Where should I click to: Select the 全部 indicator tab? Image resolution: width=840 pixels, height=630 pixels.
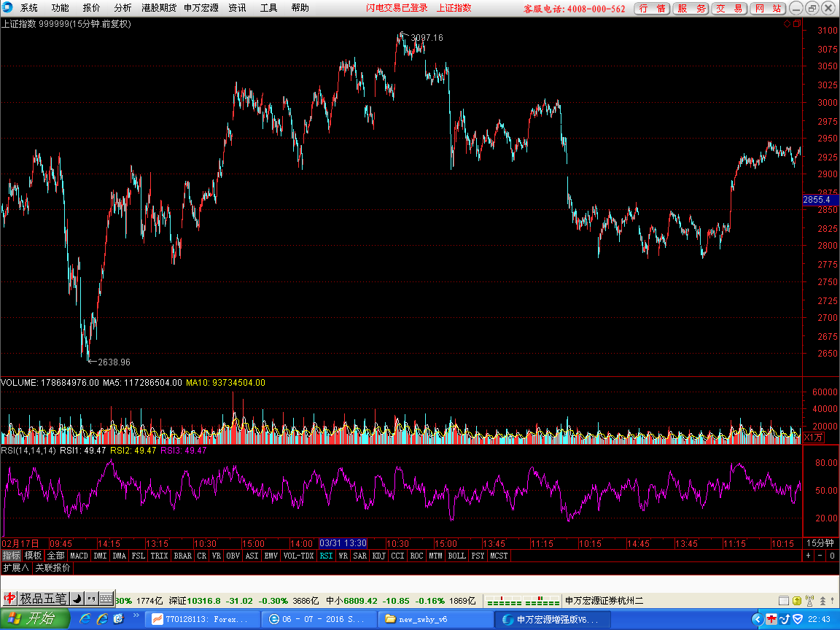(x=55, y=556)
